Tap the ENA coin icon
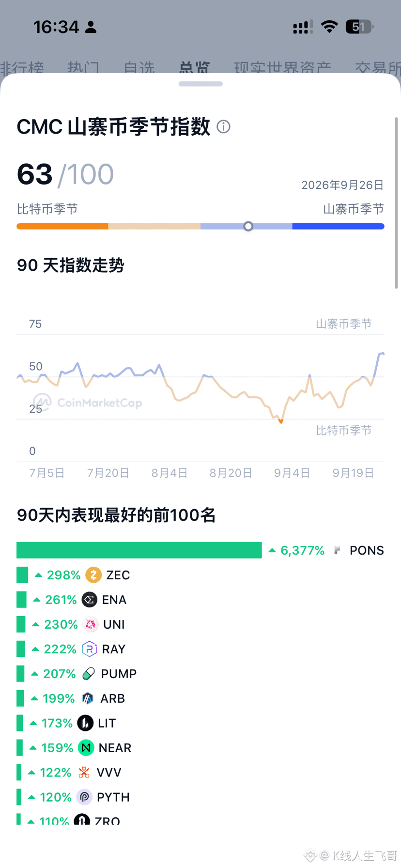Screen dimensions: 401x868 click(89, 600)
